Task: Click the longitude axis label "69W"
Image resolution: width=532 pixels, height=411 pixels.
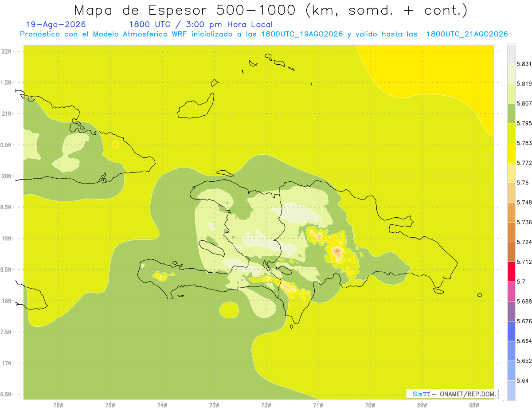Action: (x=422, y=405)
